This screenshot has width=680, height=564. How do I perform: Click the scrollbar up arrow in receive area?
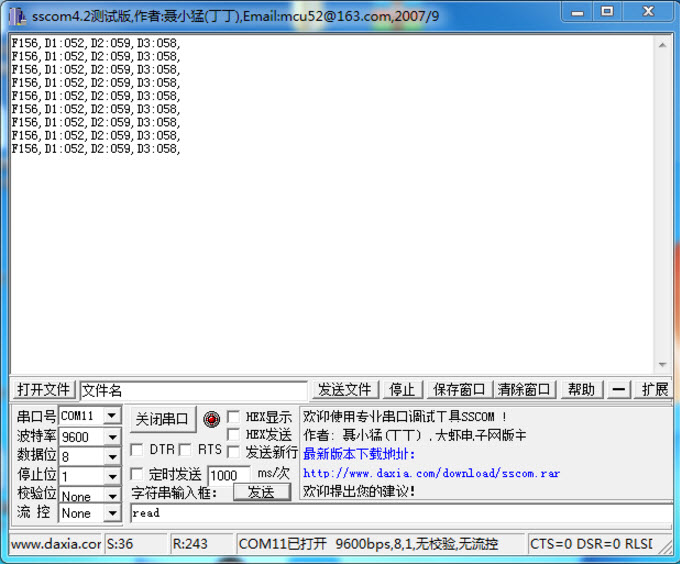pyautogui.click(x=662, y=45)
